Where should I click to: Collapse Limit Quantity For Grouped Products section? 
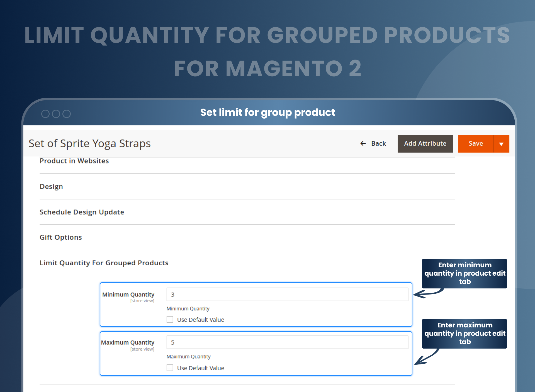pyautogui.click(x=104, y=263)
